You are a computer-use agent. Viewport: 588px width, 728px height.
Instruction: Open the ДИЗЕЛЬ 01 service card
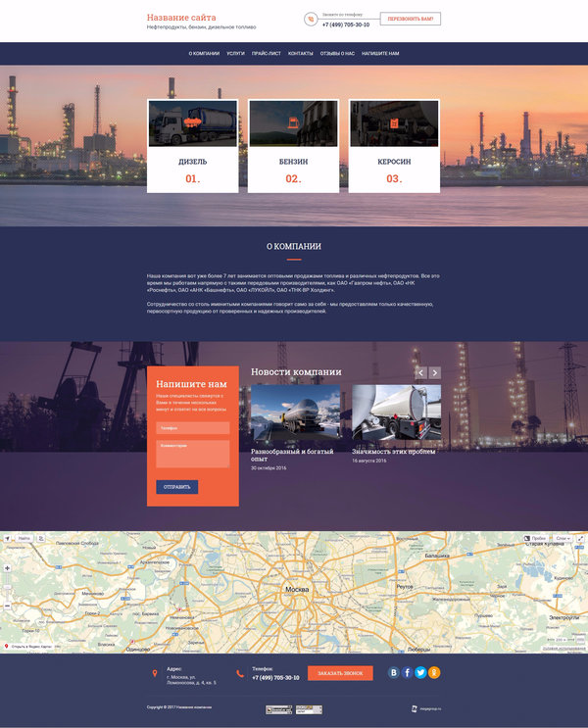(x=193, y=146)
